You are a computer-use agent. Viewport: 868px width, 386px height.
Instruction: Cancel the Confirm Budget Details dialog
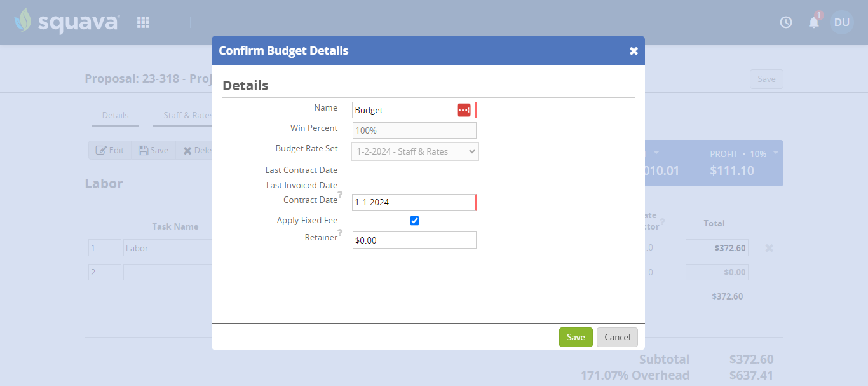click(617, 337)
